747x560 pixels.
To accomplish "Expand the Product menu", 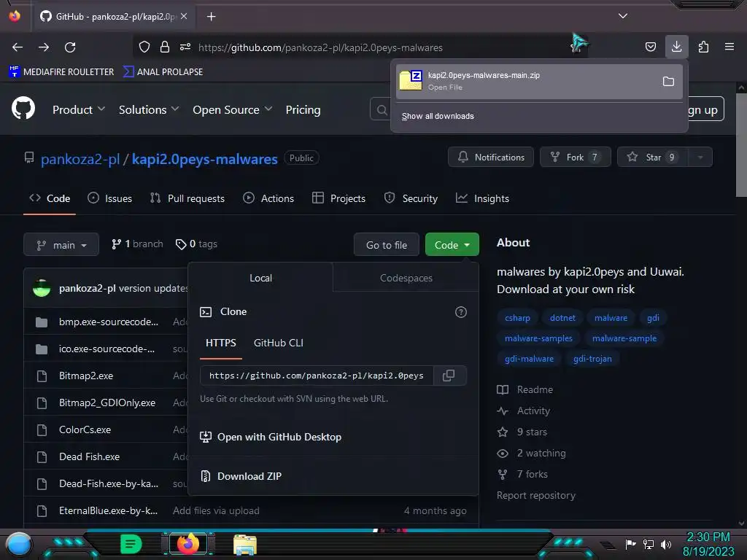I will [79, 109].
